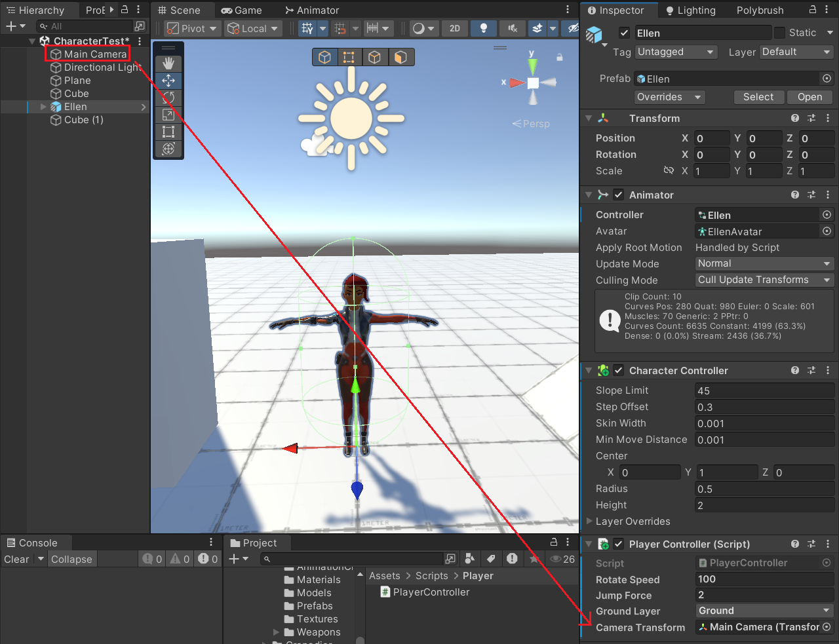
Task: Select the Rotate tool
Action: coord(168,98)
